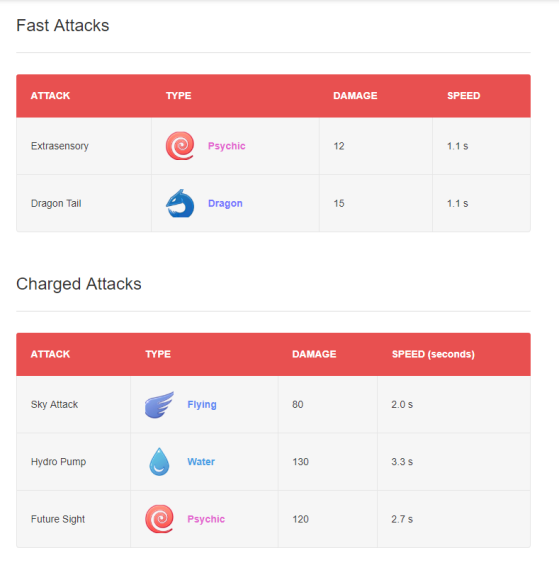
Task: Click the Water droplet icon
Action: pos(159,462)
